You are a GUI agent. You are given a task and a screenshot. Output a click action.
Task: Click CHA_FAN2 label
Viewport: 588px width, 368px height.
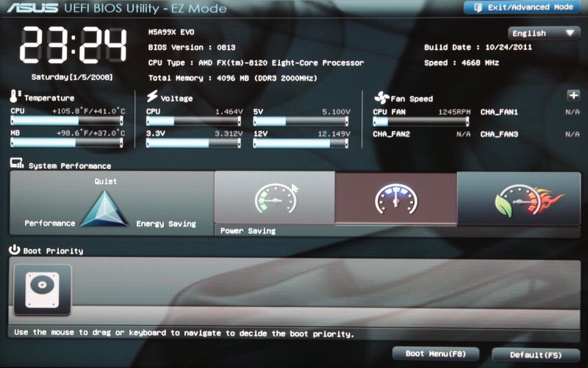[x=391, y=134]
